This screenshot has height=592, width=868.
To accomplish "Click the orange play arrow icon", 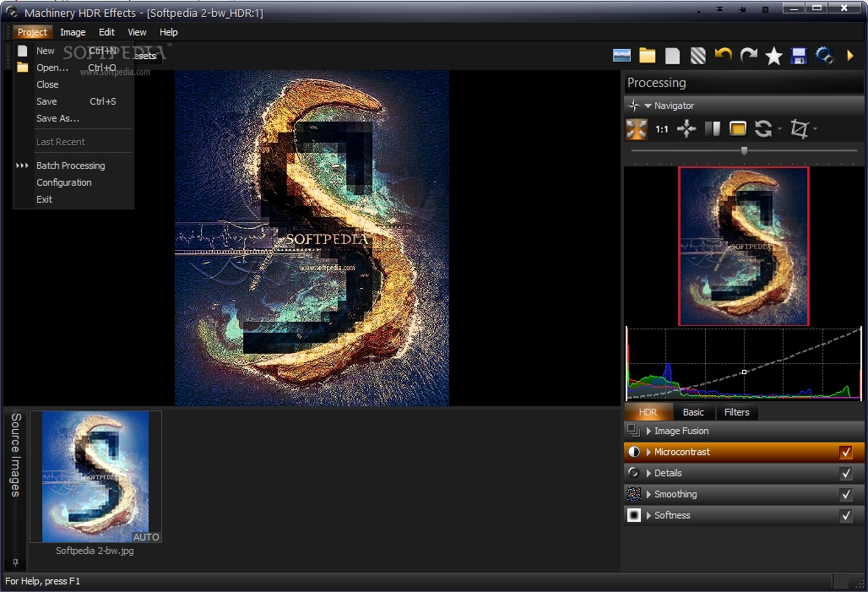I will (x=851, y=56).
